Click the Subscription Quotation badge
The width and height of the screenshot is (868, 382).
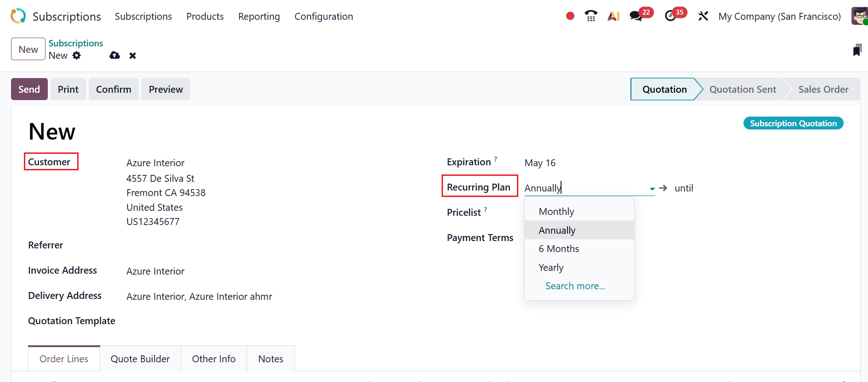pos(793,123)
